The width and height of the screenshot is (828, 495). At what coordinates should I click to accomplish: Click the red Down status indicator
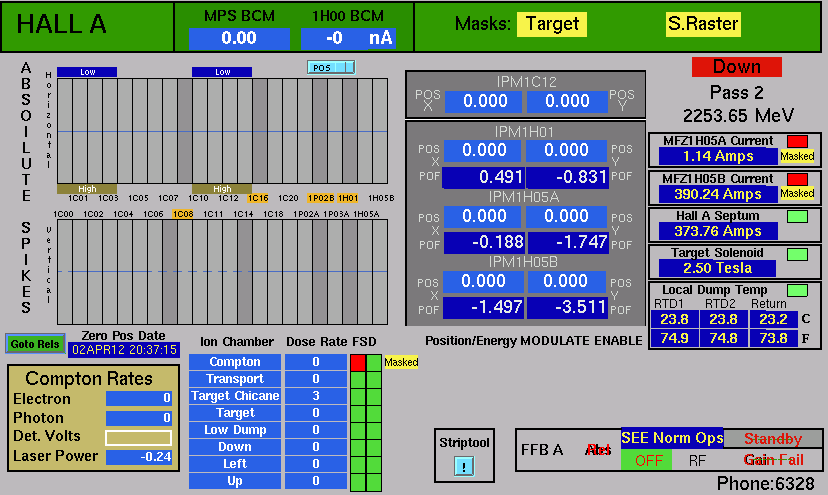click(x=737, y=67)
